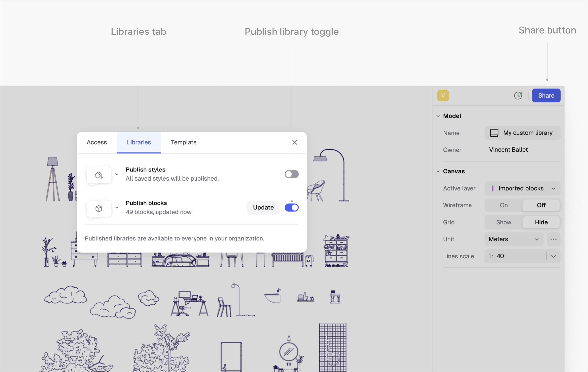This screenshot has height=372, width=588.
Task: Disable the Publish blocks toggle
Action: (x=291, y=207)
